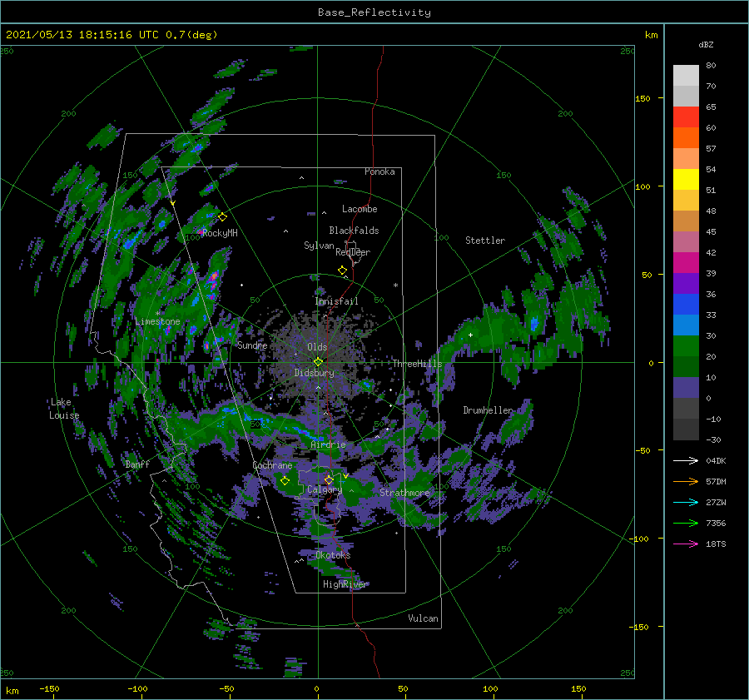
Task: Click the Cochrane town label
Action: (272, 465)
